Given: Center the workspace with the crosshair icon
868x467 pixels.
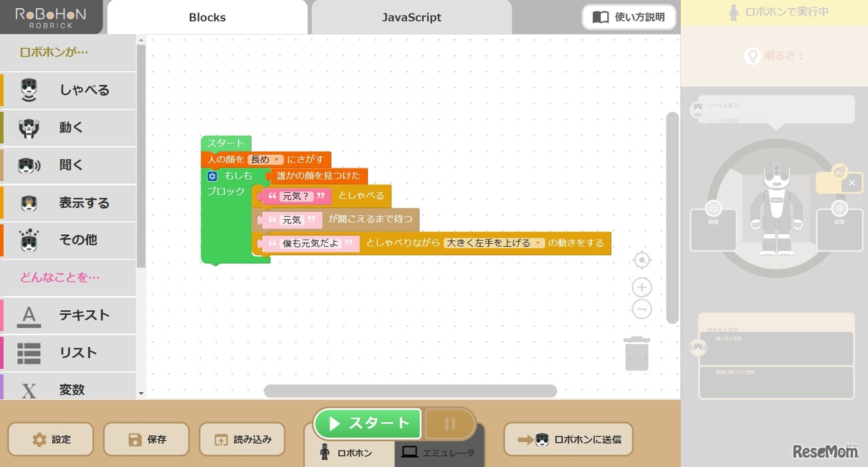Looking at the screenshot, I should click(x=642, y=260).
